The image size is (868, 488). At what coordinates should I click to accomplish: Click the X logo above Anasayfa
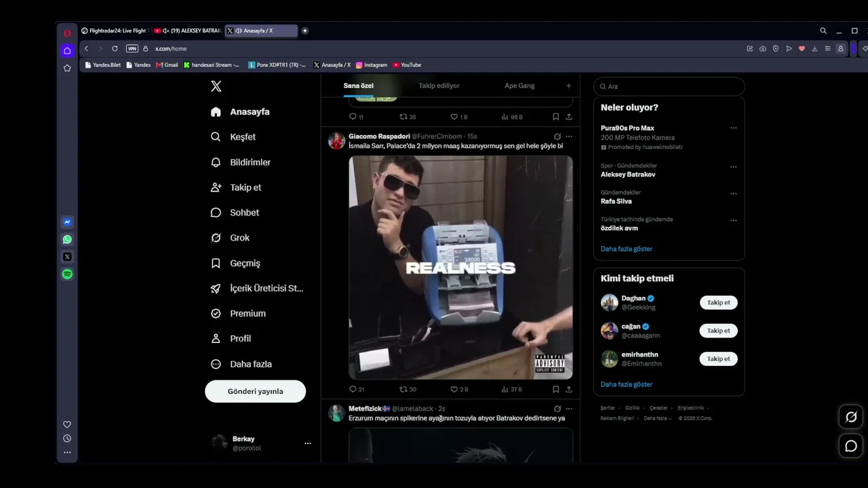pos(216,86)
